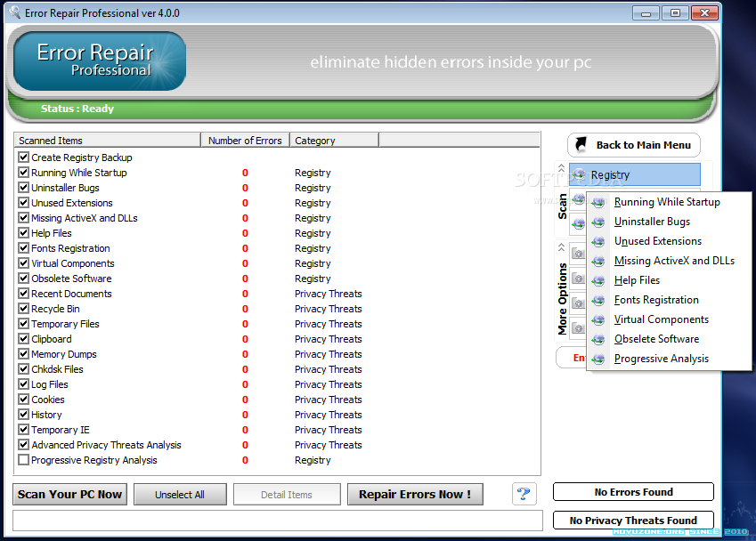Uncheck the Create Registry Backup checkbox
Image resolution: width=756 pixels, height=541 pixels.
click(24, 157)
